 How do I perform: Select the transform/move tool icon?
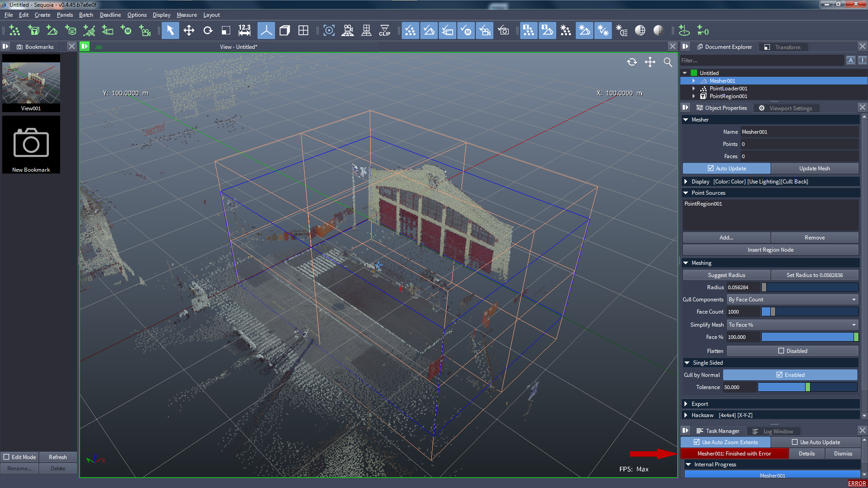[x=189, y=31]
